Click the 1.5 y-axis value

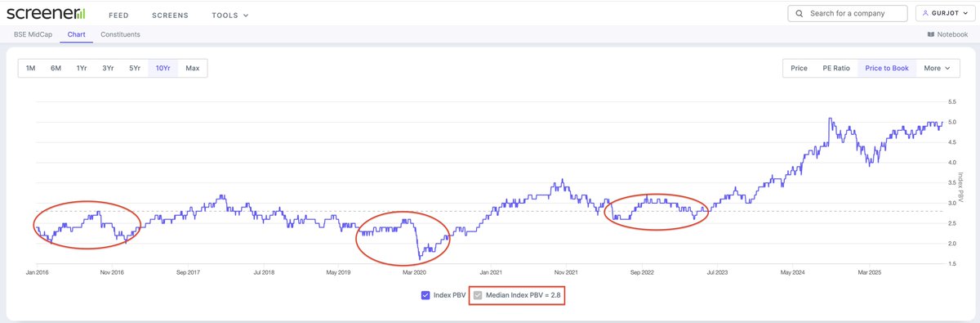[951, 263]
